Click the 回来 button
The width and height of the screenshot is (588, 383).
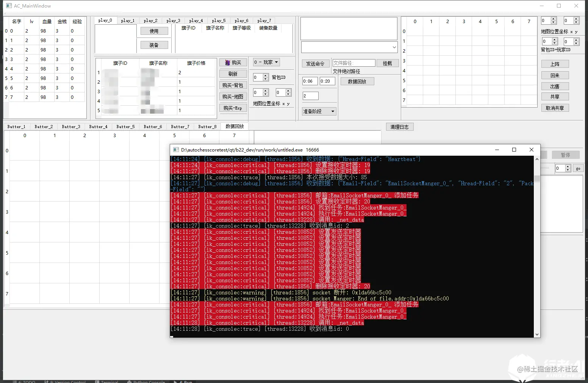tap(555, 75)
